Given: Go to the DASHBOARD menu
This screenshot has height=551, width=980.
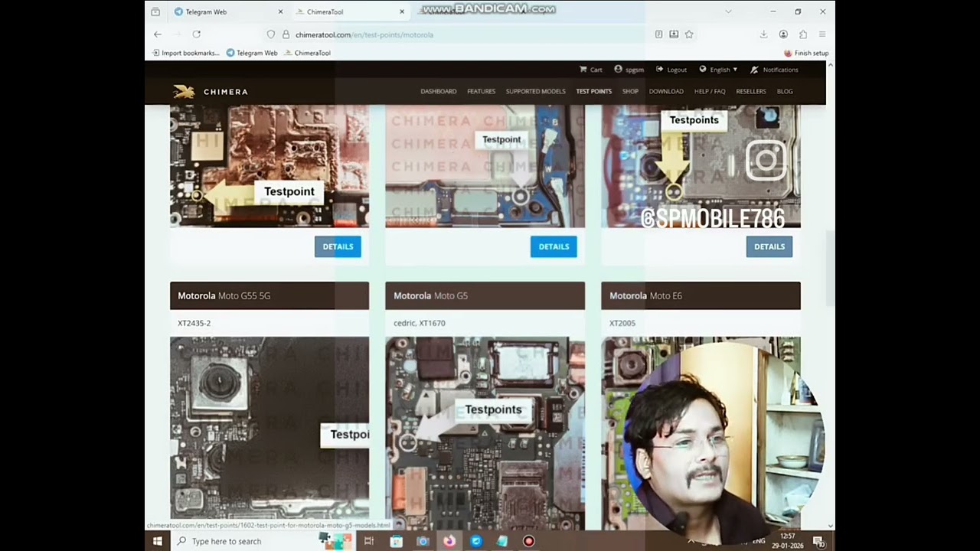Looking at the screenshot, I should [439, 91].
